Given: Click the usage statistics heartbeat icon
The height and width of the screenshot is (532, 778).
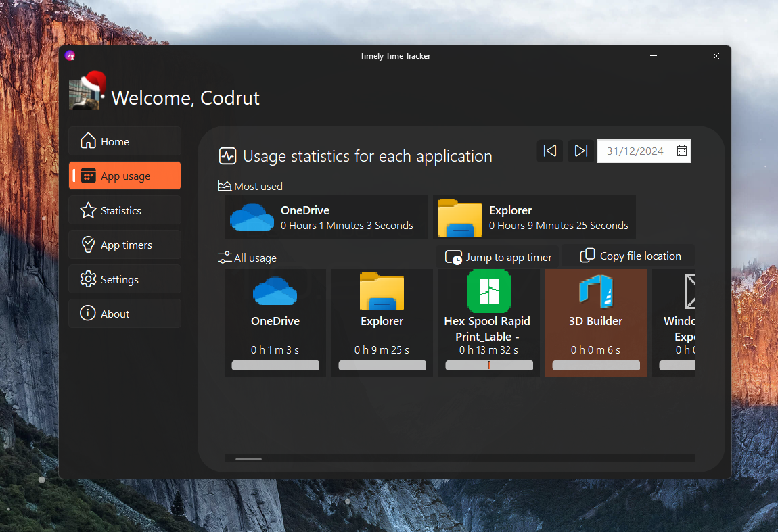Looking at the screenshot, I should tap(228, 156).
